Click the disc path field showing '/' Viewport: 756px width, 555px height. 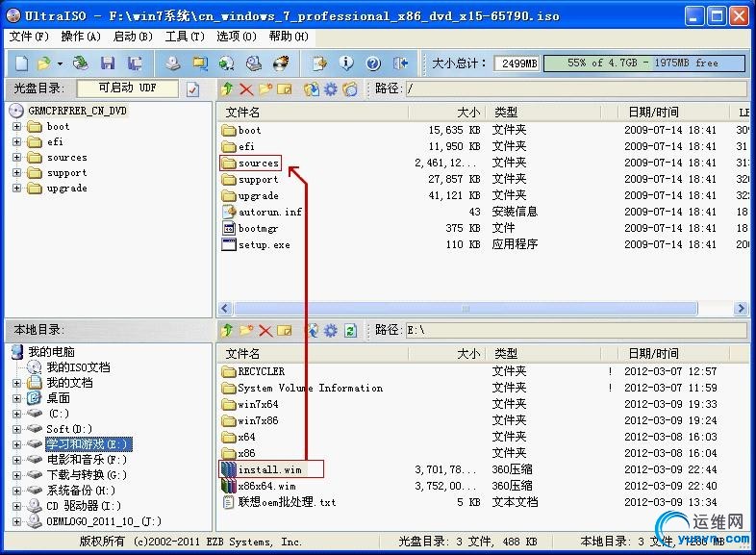pyautogui.click(x=576, y=88)
